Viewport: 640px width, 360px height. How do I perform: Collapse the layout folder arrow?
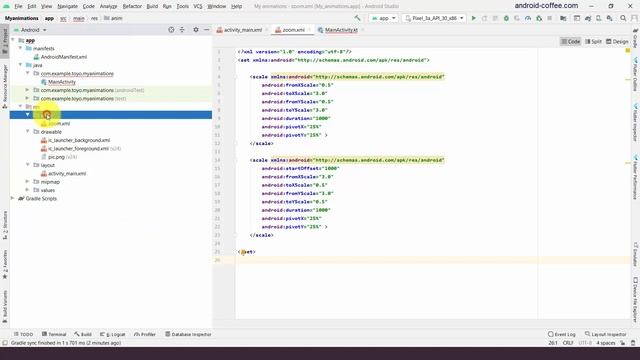[x=27, y=165]
